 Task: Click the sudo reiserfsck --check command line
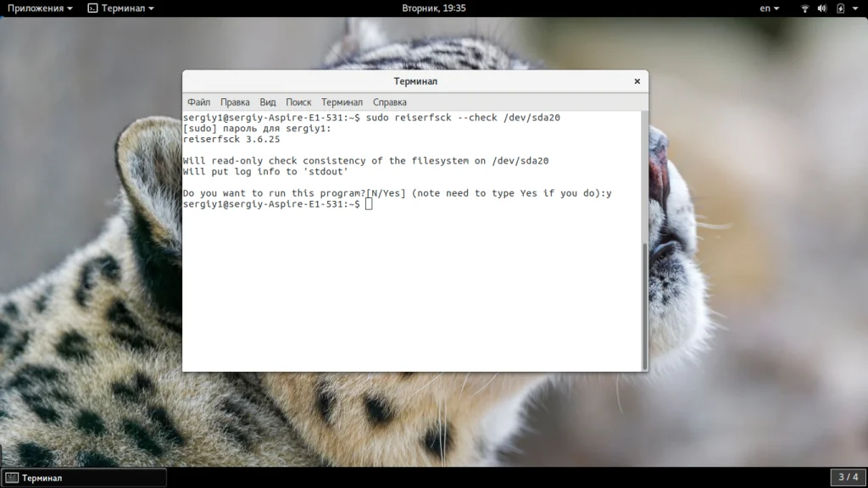pyautogui.click(x=371, y=118)
